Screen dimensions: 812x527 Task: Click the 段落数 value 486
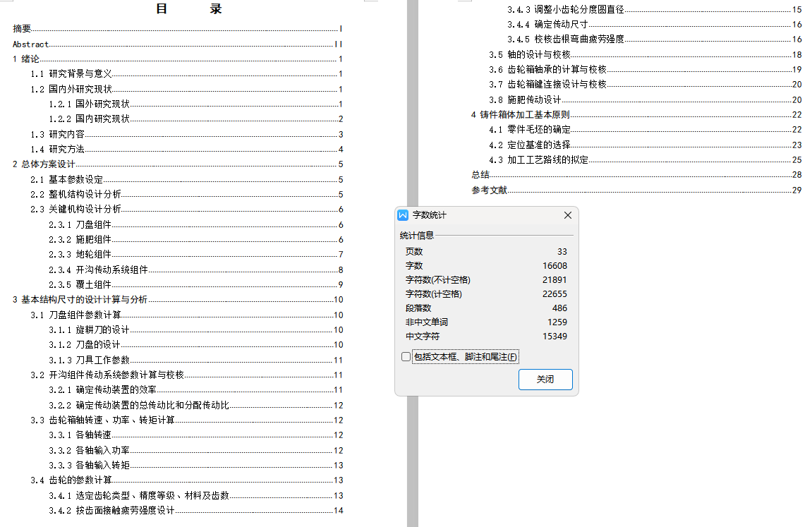pyautogui.click(x=560, y=308)
